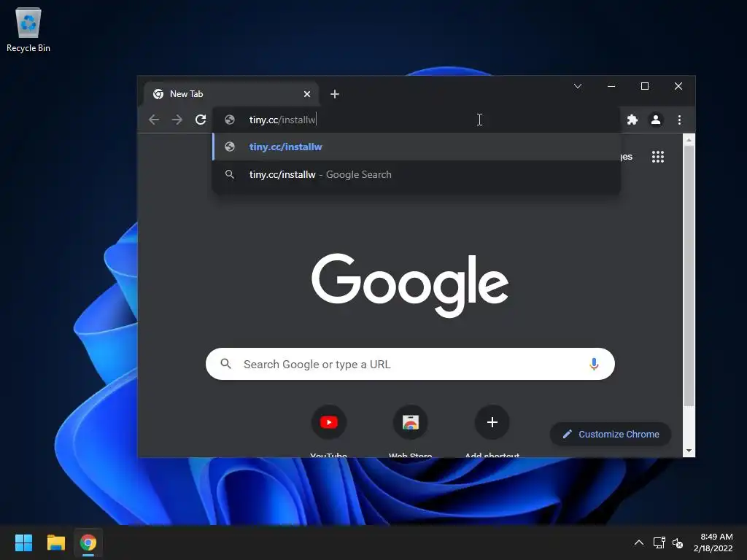Open the Extensions puzzle icon
Viewport: 747px width, 560px height.
(x=632, y=120)
